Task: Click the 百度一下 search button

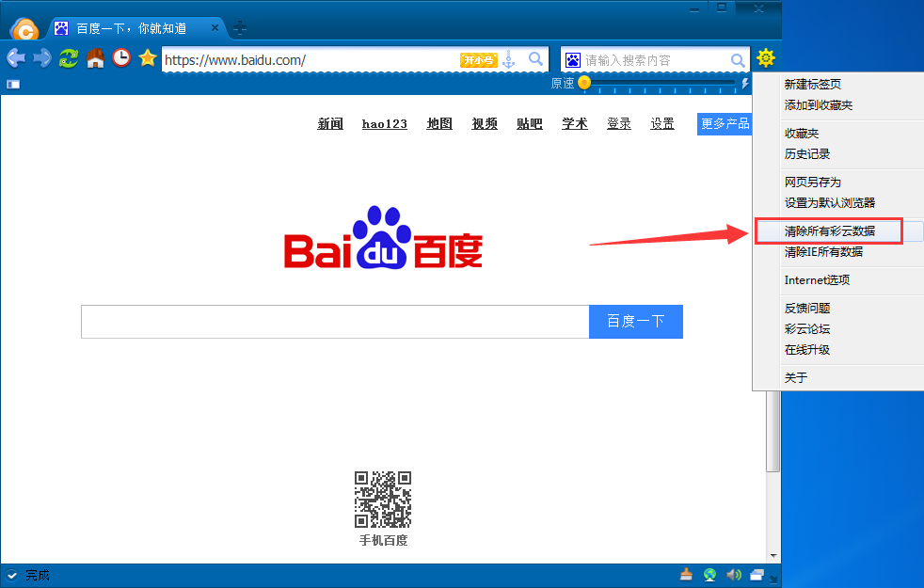Action: coord(636,322)
